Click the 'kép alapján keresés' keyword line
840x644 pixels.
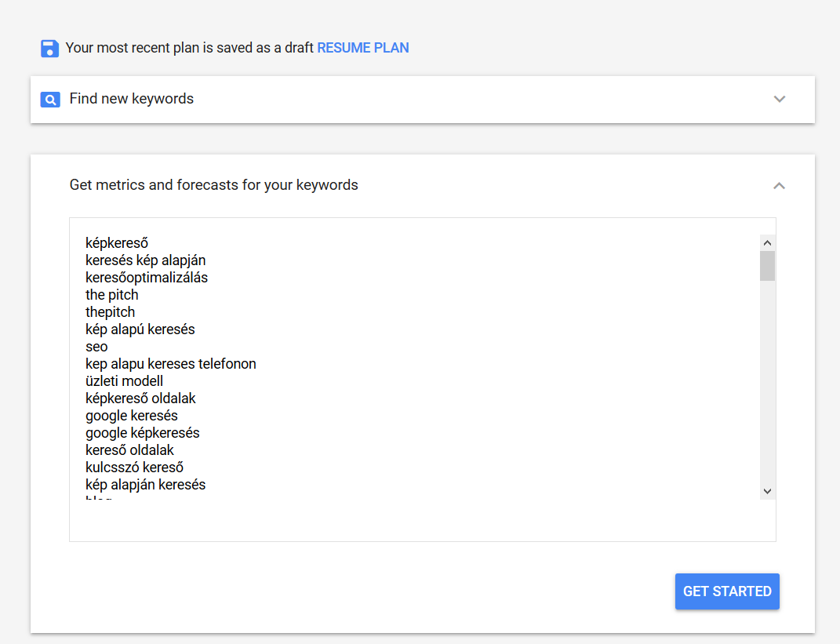pyautogui.click(x=146, y=484)
